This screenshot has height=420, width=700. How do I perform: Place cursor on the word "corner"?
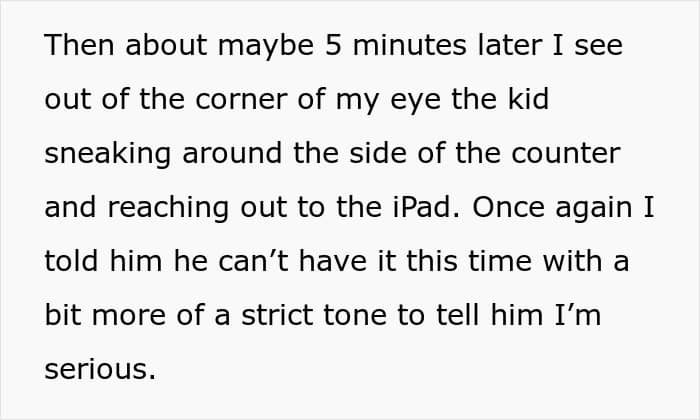click(241, 99)
